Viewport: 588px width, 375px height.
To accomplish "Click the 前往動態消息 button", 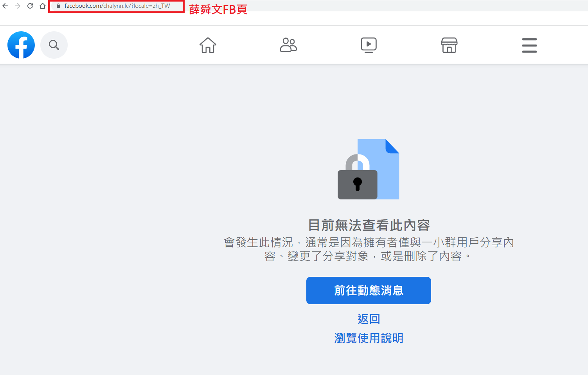I will 369,291.
